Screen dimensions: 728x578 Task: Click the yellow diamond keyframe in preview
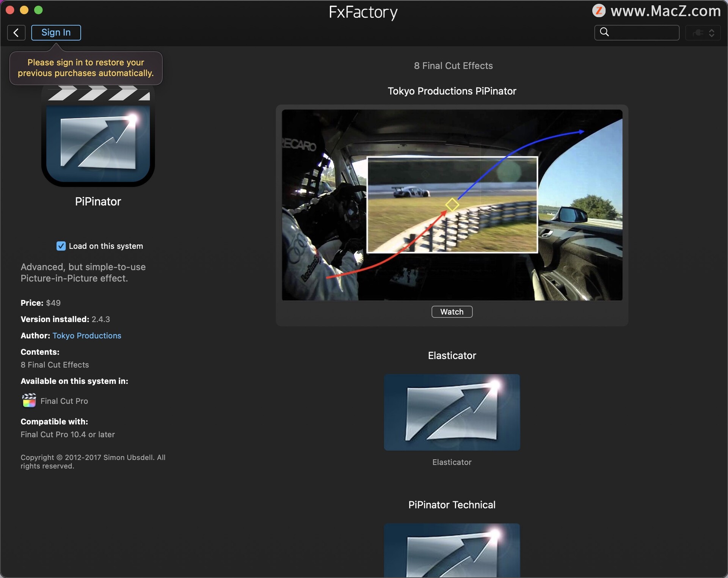coord(452,205)
